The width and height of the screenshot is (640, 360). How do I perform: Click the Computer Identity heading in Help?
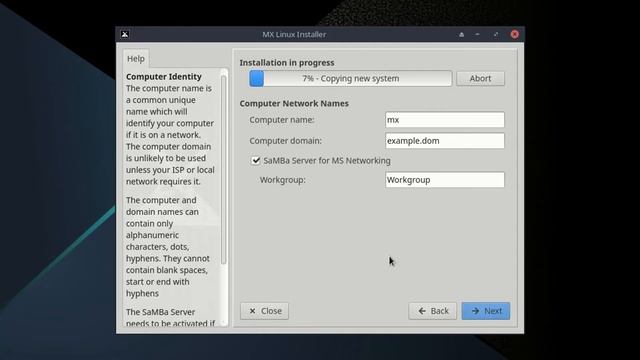[164, 77]
